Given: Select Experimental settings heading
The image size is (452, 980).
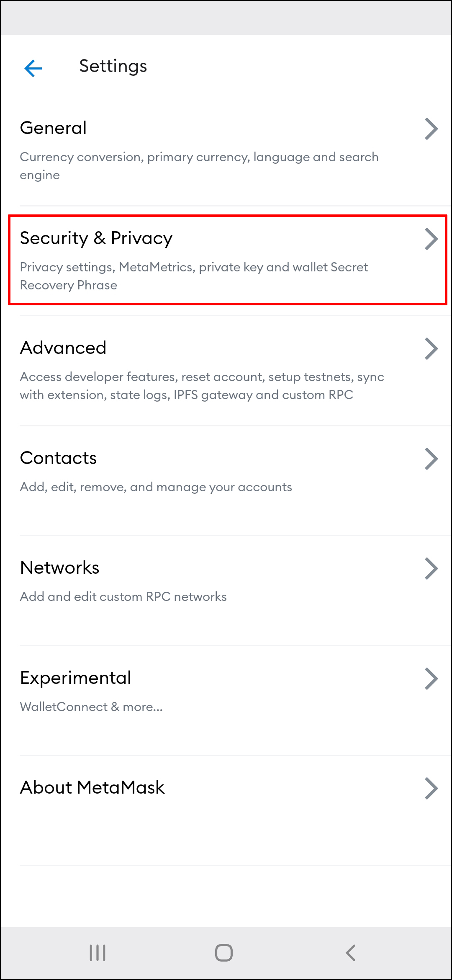Looking at the screenshot, I should point(76,678).
